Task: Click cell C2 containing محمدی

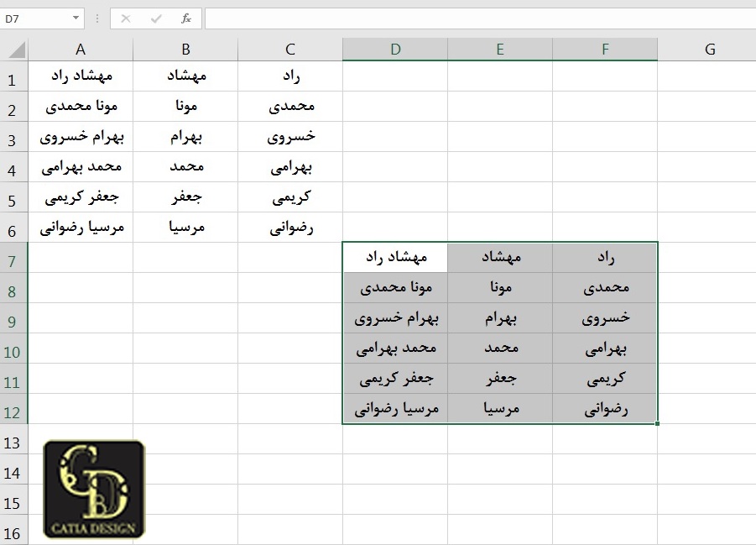Action: [290, 106]
